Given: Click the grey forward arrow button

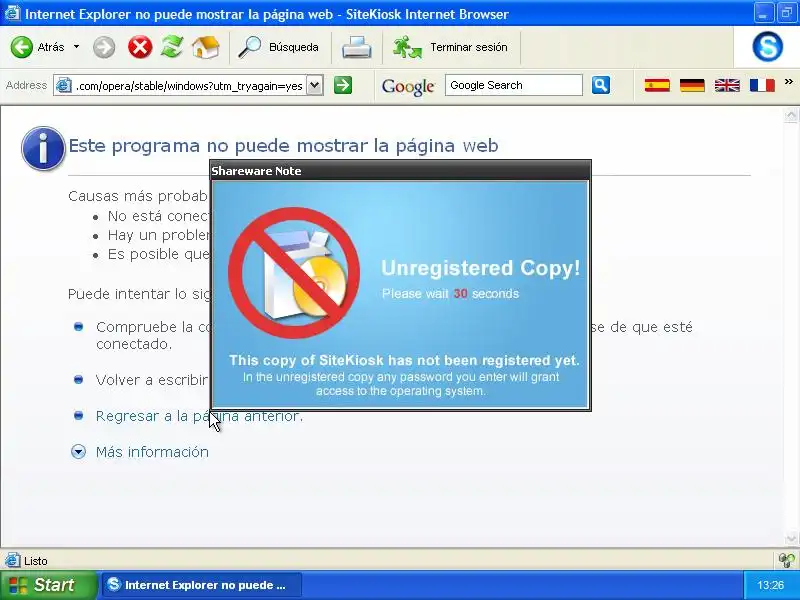Looking at the screenshot, I should pyautogui.click(x=104, y=47).
